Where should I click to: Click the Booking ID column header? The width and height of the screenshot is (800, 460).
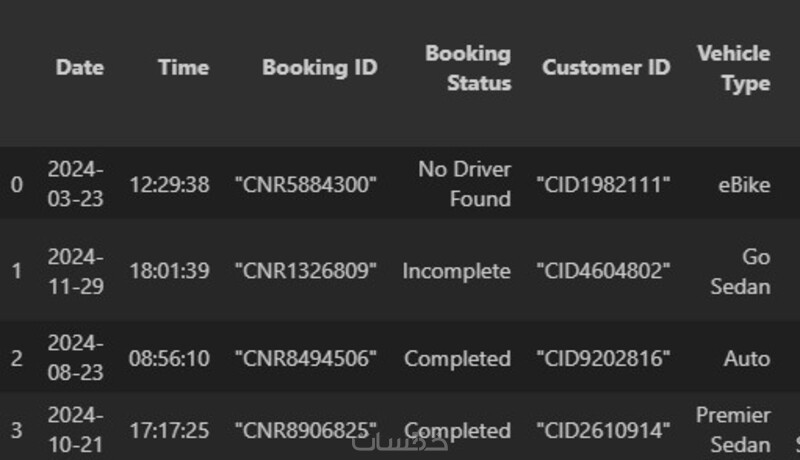(x=319, y=68)
